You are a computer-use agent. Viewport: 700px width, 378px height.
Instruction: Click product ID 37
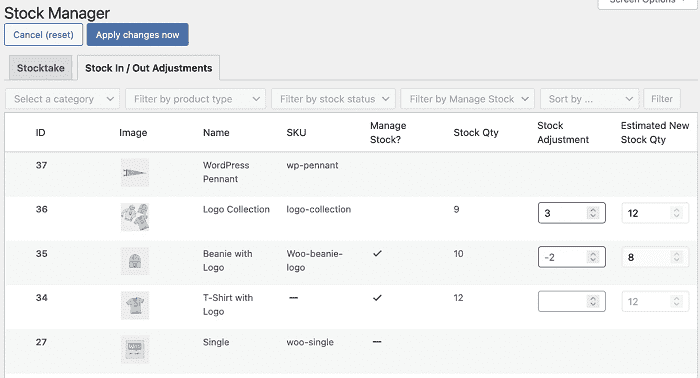pyautogui.click(x=42, y=165)
